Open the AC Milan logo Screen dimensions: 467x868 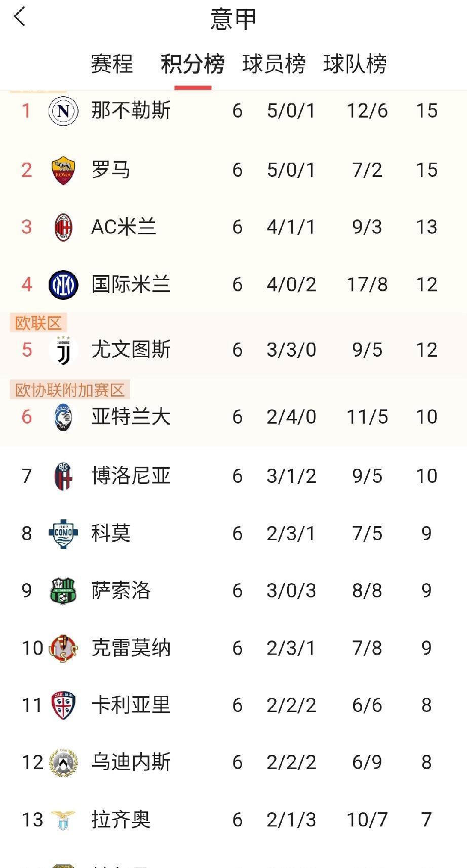[63, 227]
